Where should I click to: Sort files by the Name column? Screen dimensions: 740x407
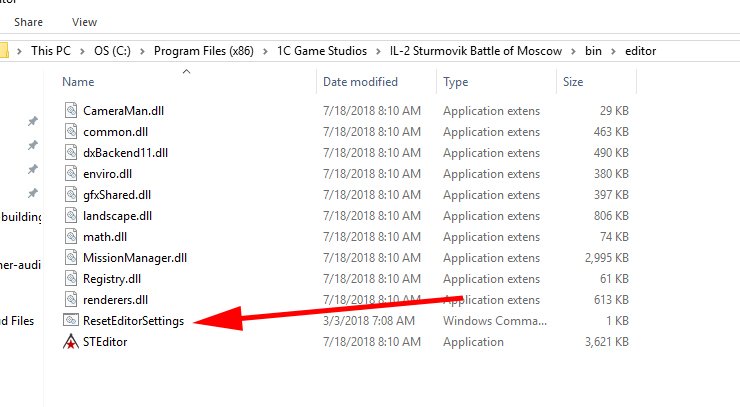tap(78, 82)
